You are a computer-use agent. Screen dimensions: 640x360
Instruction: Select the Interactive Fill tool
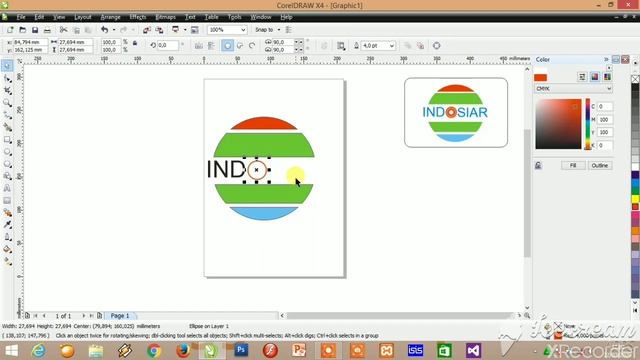click(x=7, y=262)
